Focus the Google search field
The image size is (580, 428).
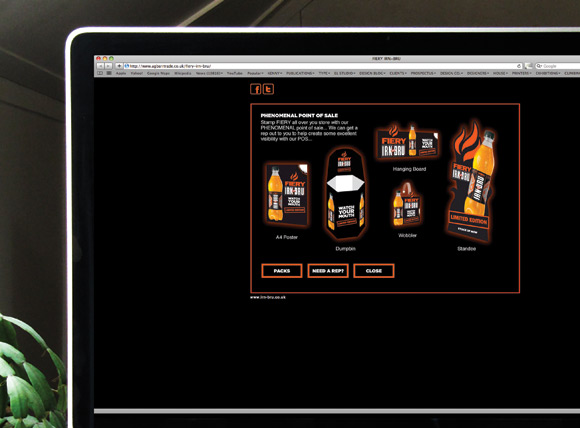click(559, 66)
